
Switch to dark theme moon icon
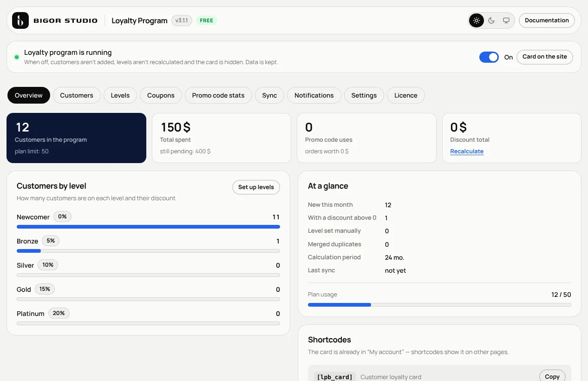tap(491, 20)
